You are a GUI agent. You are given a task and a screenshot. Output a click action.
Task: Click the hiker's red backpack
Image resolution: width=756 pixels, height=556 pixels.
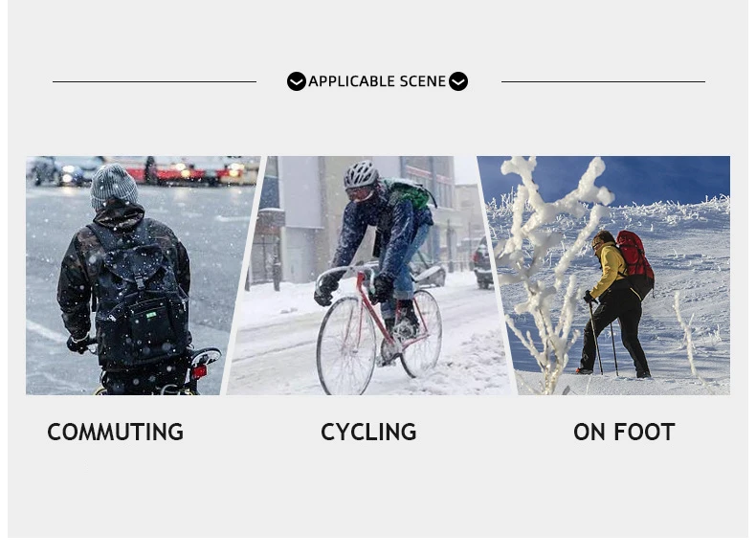click(x=635, y=263)
